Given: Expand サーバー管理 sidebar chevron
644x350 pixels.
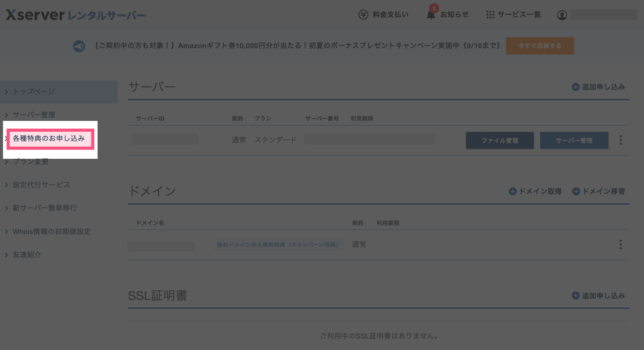Looking at the screenshot, I should click(x=6, y=115).
